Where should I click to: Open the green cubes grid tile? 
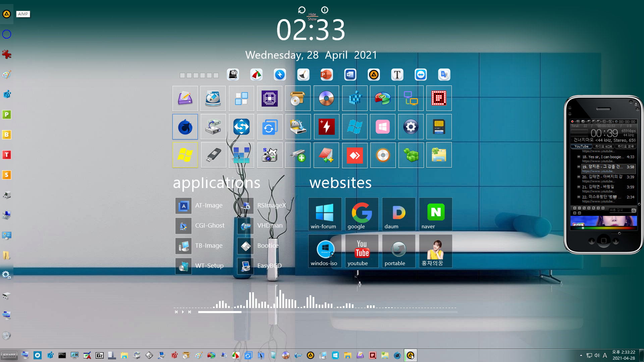pyautogui.click(x=411, y=155)
